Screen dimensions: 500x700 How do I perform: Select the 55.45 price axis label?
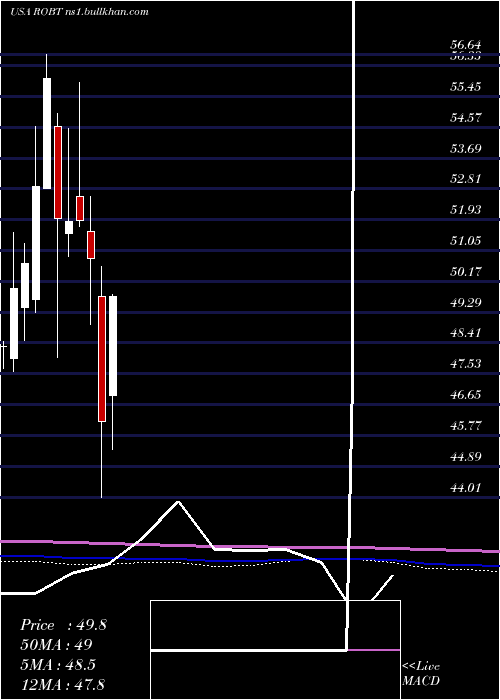[466, 87]
